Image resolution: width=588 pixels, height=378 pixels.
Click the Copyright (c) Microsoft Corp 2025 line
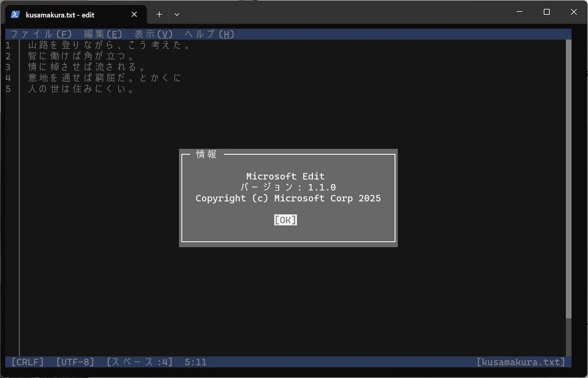pyautogui.click(x=288, y=198)
